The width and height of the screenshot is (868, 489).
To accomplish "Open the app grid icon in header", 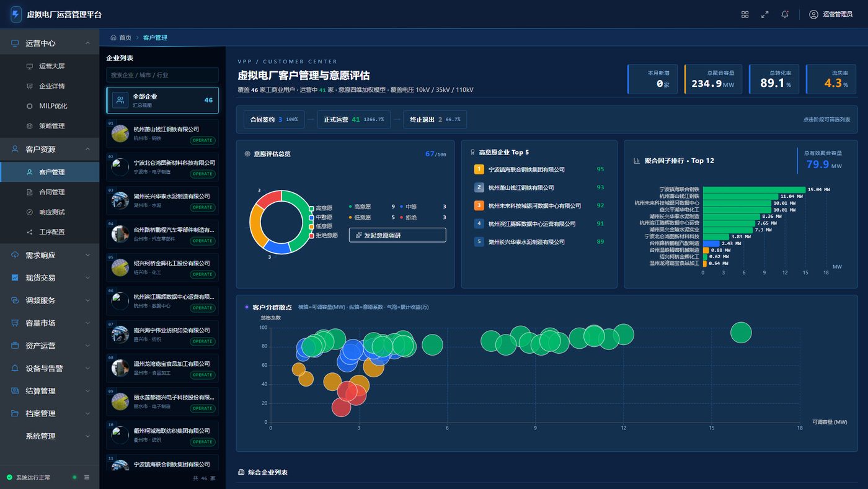I will [x=745, y=14].
